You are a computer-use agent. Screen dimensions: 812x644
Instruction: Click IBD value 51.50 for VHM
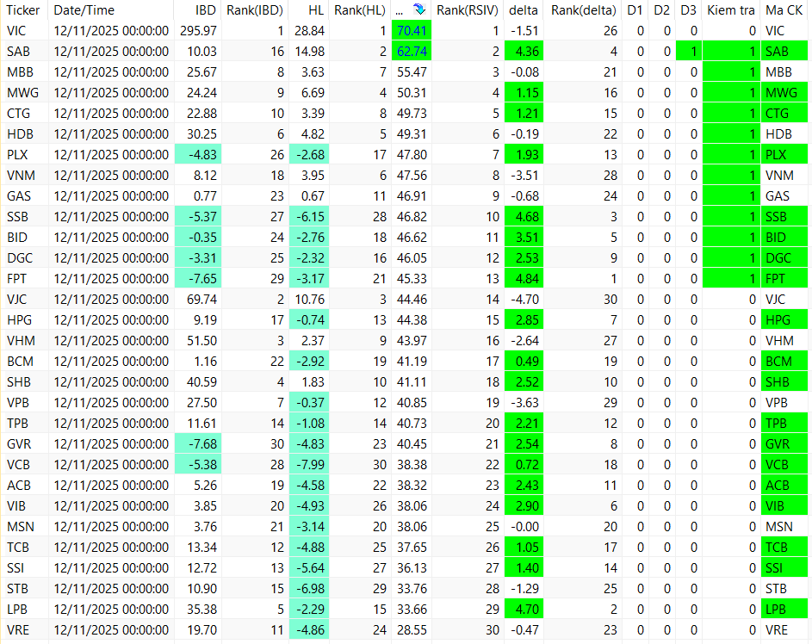pyautogui.click(x=198, y=341)
